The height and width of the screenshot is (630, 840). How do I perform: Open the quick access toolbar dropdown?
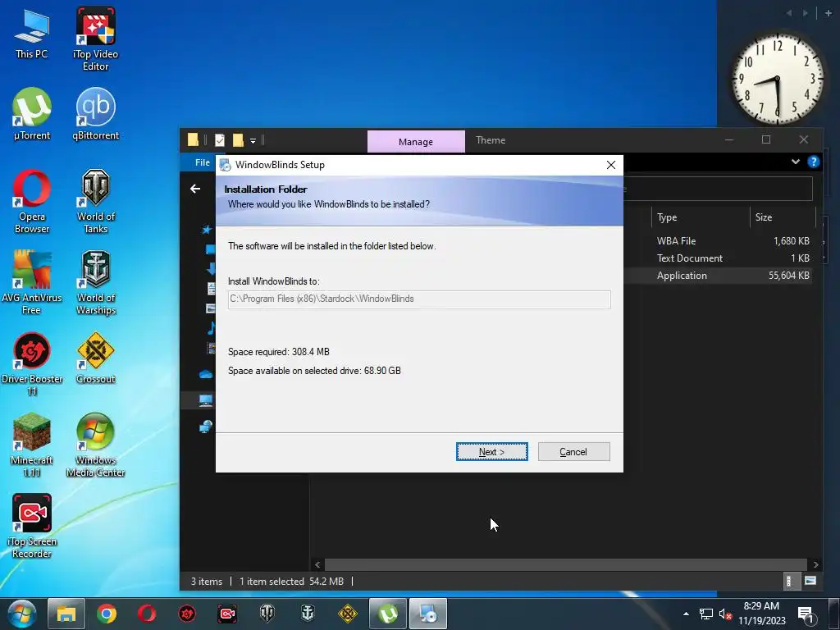(253, 140)
